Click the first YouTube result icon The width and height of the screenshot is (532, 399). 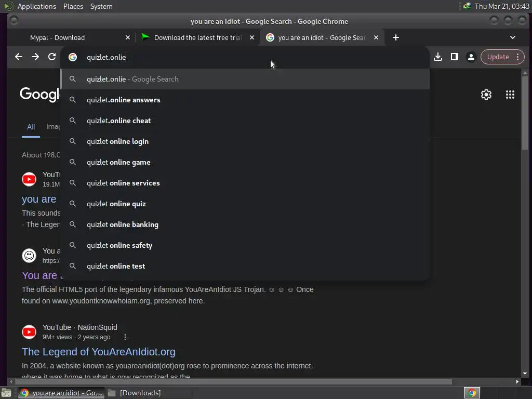29,179
